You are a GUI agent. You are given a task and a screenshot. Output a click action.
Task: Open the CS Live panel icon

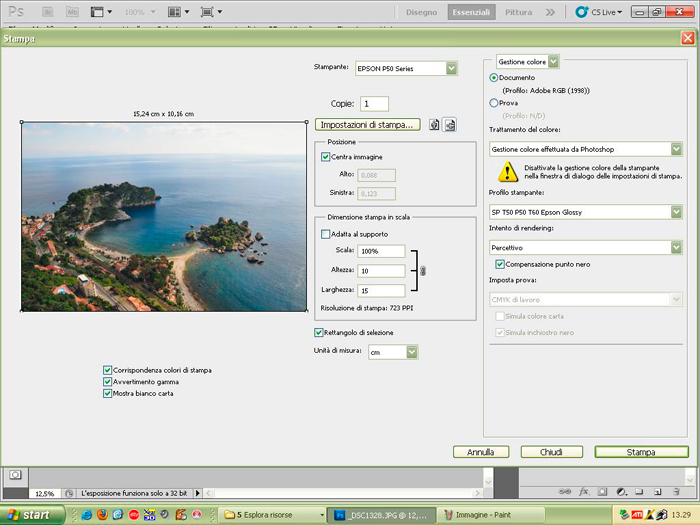tap(583, 12)
